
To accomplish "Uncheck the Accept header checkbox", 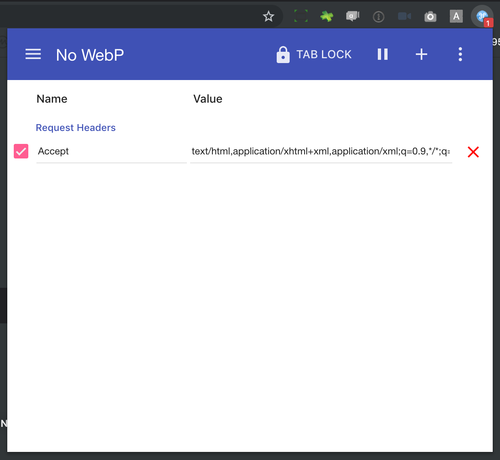I will pos(21,151).
